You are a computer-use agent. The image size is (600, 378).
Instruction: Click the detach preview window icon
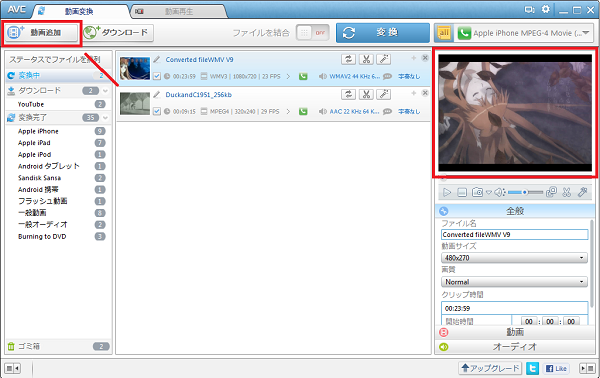[x=551, y=192]
